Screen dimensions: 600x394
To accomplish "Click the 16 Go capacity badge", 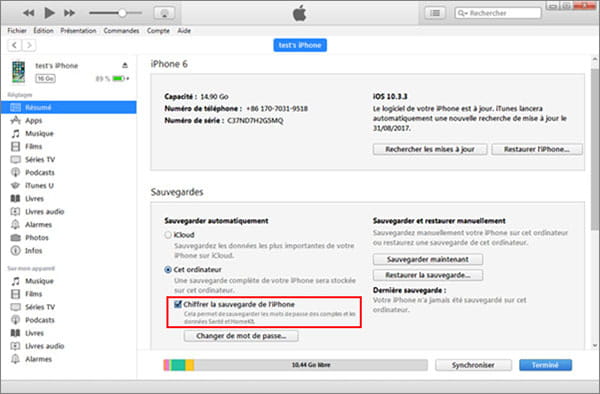I will [x=46, y=78].
